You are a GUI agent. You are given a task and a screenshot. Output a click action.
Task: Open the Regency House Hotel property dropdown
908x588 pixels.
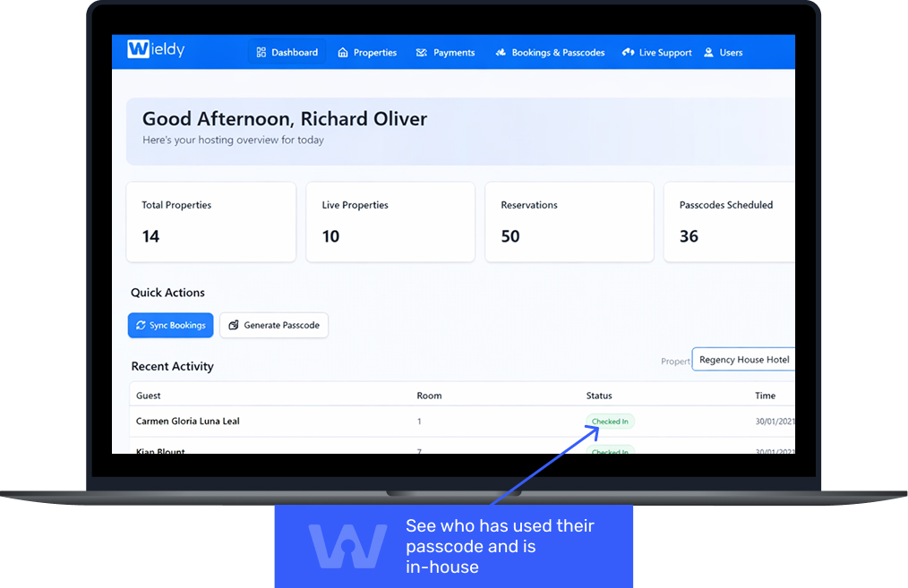click(x=742, y=360)
